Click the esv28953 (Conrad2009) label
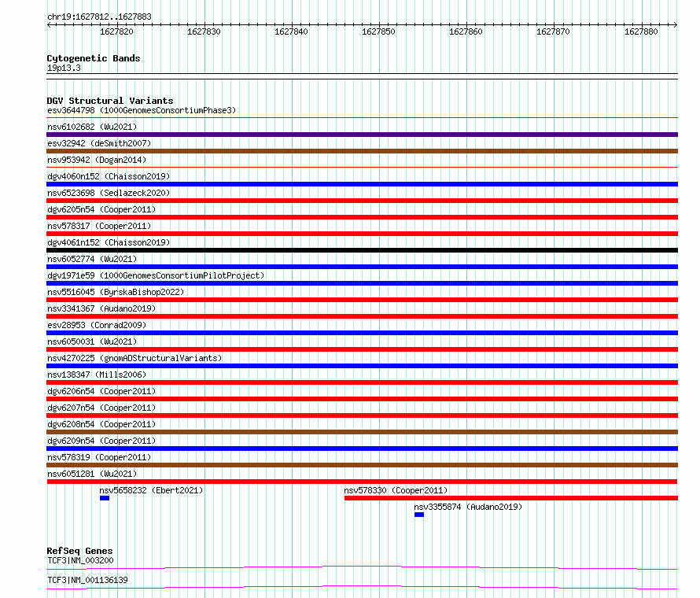This screenshot has width=700, height=598. (x=97, y=325)
